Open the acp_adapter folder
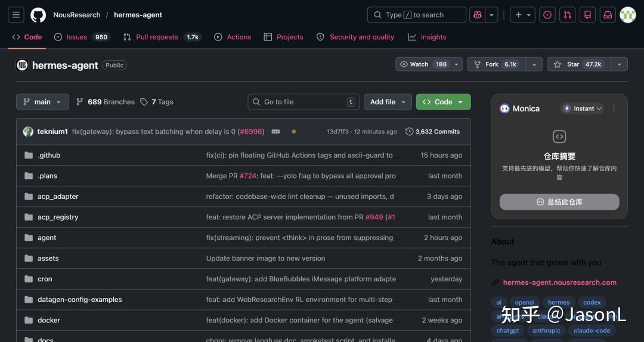The width and height of the screenshot is (644, 342). coord(58,196)
